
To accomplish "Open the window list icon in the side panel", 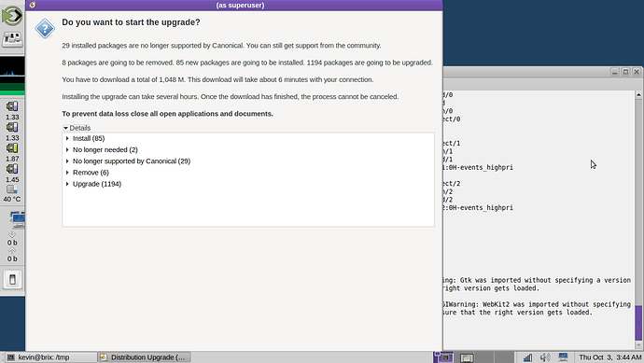I will tap(12, 39).
